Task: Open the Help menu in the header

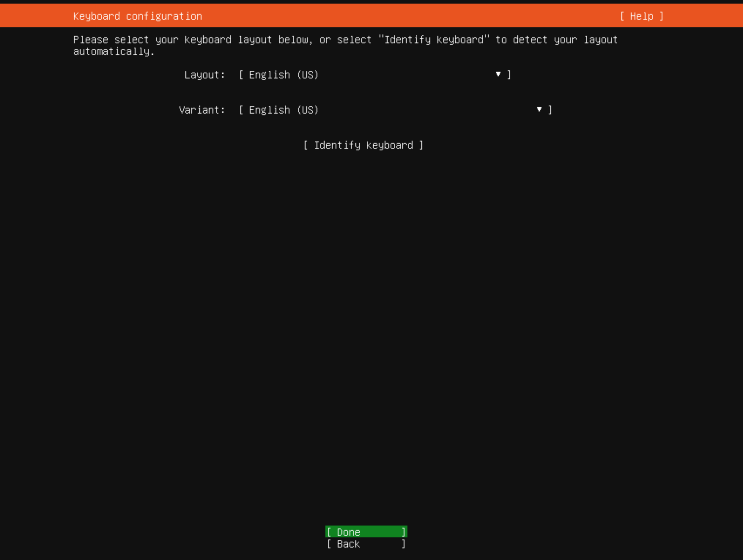Action: [642, 16]
